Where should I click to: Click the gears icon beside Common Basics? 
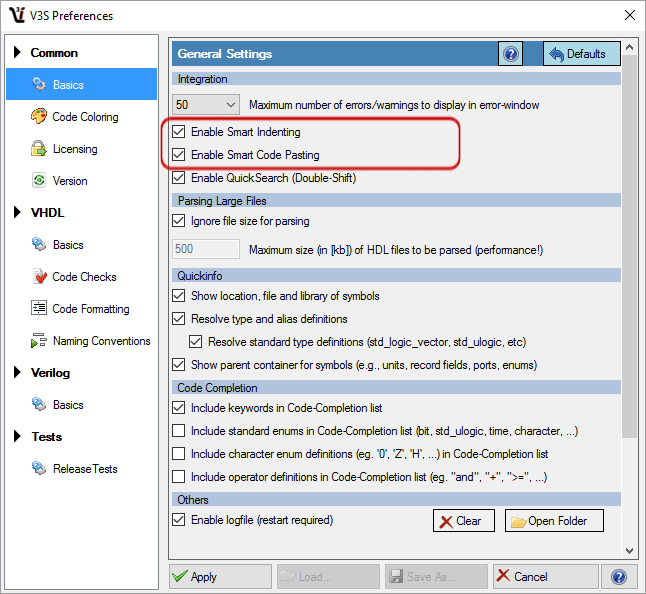coord(39,84)
